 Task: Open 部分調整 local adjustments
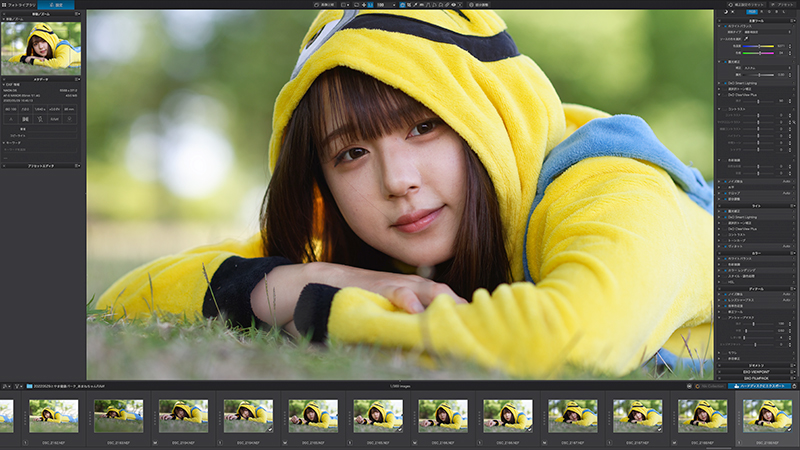[x=479, y=5]
